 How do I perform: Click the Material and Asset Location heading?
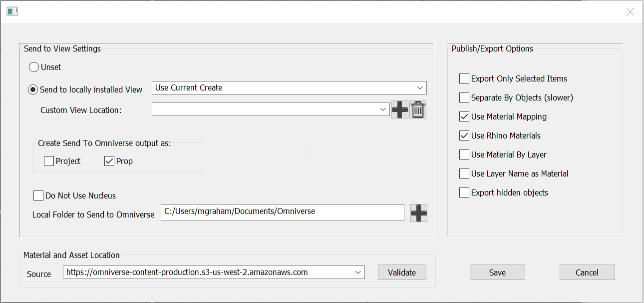[x=71, y=255]
